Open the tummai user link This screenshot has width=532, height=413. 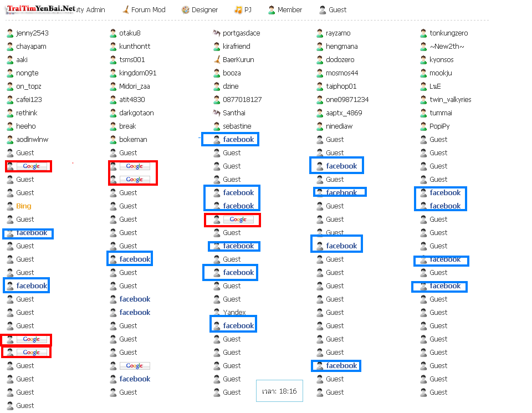[441, 113]
